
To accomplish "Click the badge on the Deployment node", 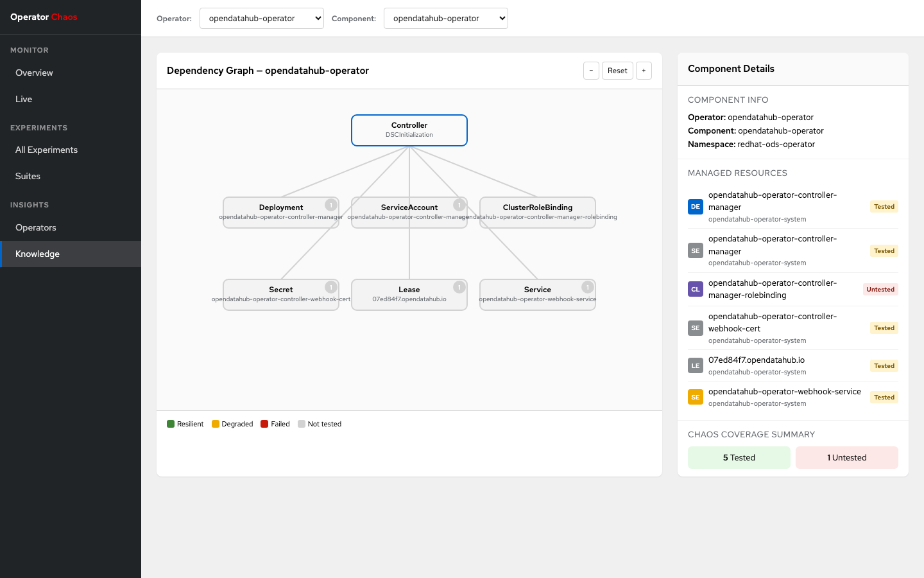I will pyautogui.click(x=330, y=205).
